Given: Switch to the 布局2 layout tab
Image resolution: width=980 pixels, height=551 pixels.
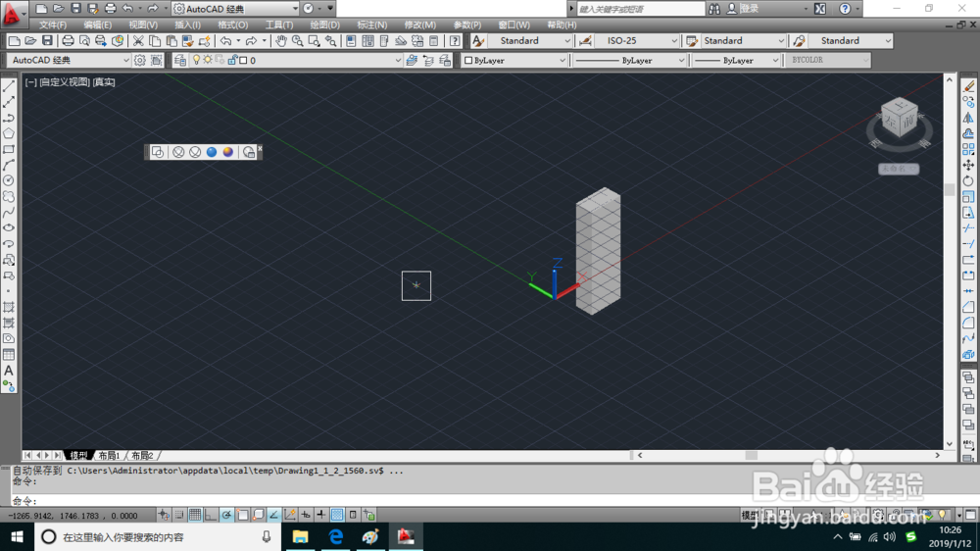Looking at the screenshot, I should (x=142, y=455).
